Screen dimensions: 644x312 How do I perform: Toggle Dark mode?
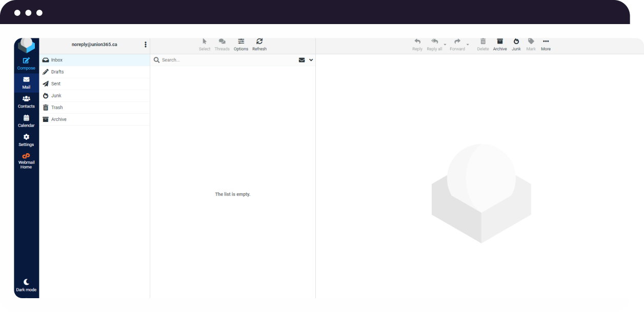(26, 285)
